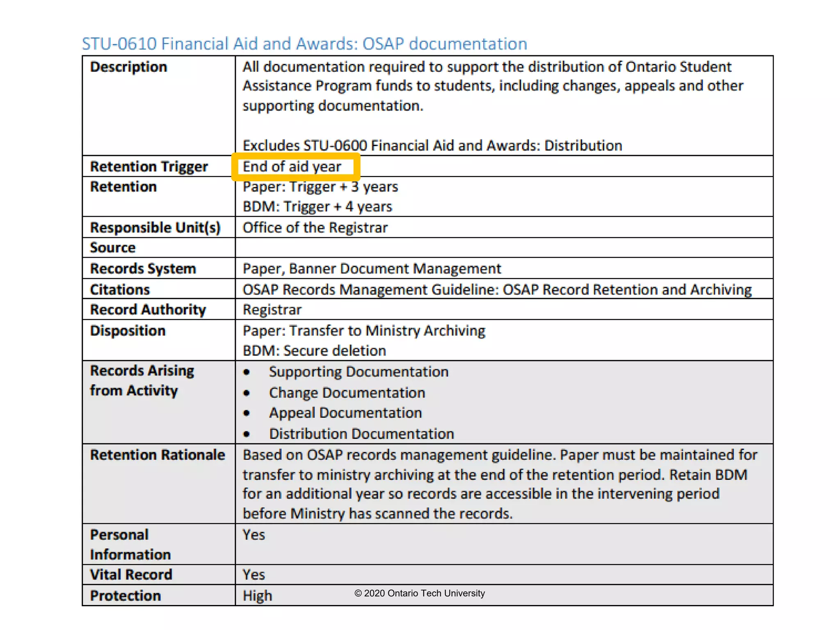Select the 'Change Documentation' bullet item
The height and width of the screenshot is (630, 840).
click(347, 393)
